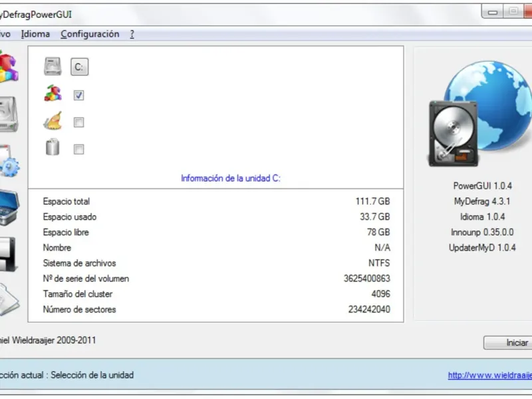Click the blue toolbox sidebar icon

click(9, 207)
